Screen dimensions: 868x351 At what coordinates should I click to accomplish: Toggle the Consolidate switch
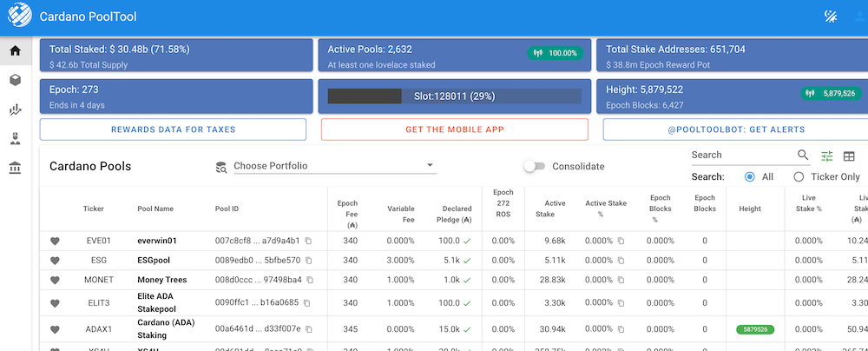click(535, 166)
